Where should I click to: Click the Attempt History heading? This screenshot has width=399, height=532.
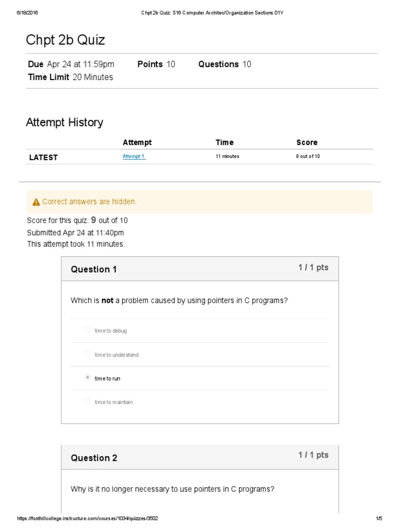click(64, 123)
